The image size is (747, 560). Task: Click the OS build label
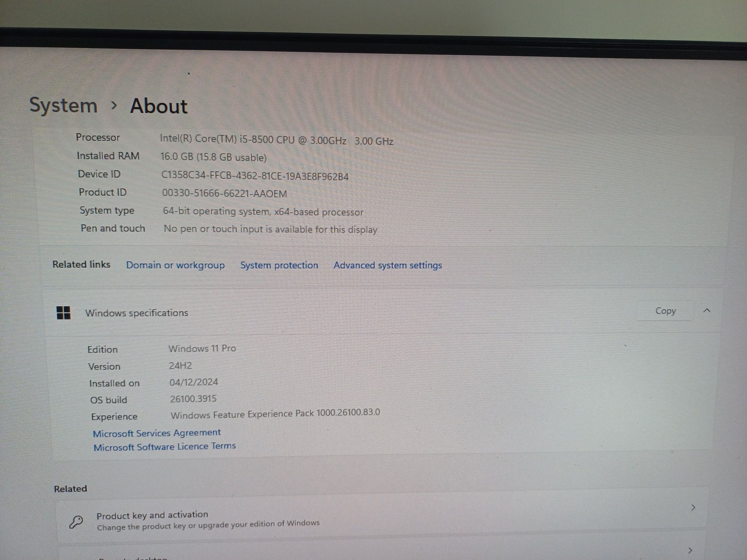coord(109,400)
